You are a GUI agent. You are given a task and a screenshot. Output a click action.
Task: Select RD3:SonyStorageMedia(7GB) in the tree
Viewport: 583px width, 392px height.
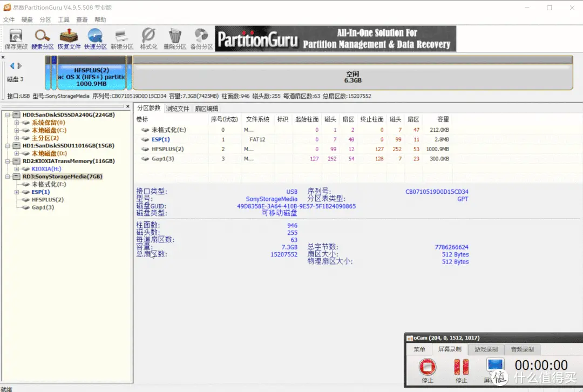[62, 177]
